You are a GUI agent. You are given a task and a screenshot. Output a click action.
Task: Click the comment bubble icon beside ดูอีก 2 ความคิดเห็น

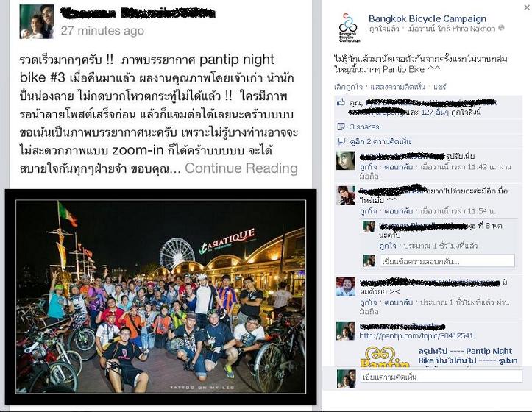click(x=341, y=141)
